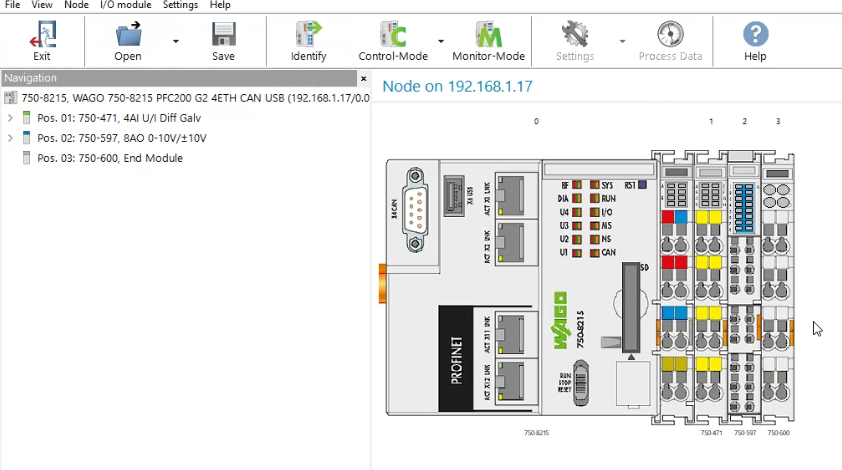
Task: Click the 750-471 label under module 1
Action: point(711,432)
